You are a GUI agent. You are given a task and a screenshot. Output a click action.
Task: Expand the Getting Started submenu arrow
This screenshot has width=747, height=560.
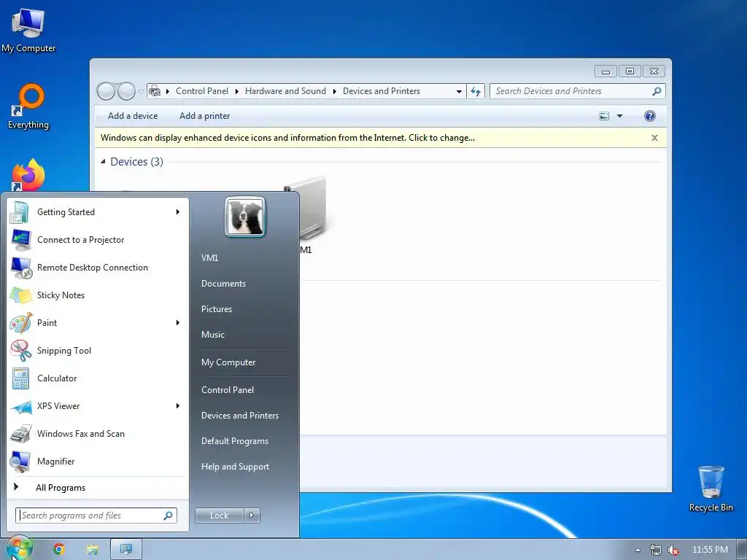(x=178, y=212)
